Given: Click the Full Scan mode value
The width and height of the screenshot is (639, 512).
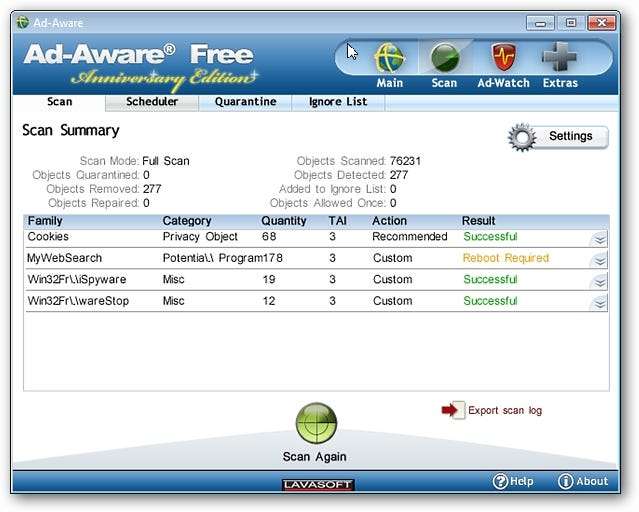Looking at the screenshot, I should click(x=166, y=161).
